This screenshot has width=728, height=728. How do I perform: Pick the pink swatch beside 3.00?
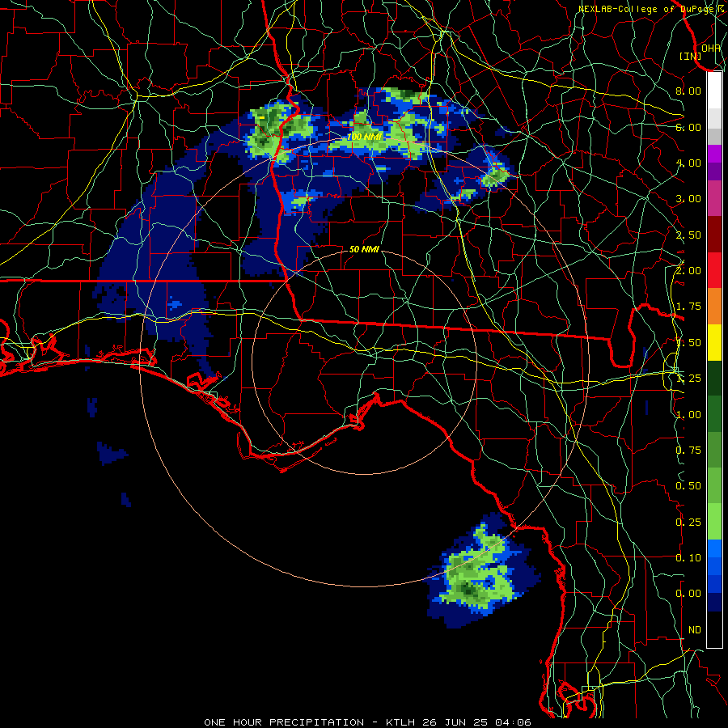click(x=714, y=199)
